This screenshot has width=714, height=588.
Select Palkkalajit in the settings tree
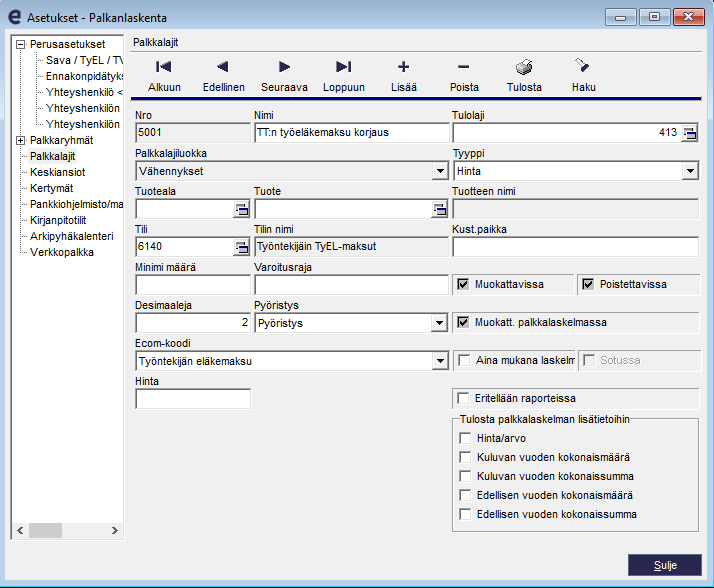[x=52, y=156]
